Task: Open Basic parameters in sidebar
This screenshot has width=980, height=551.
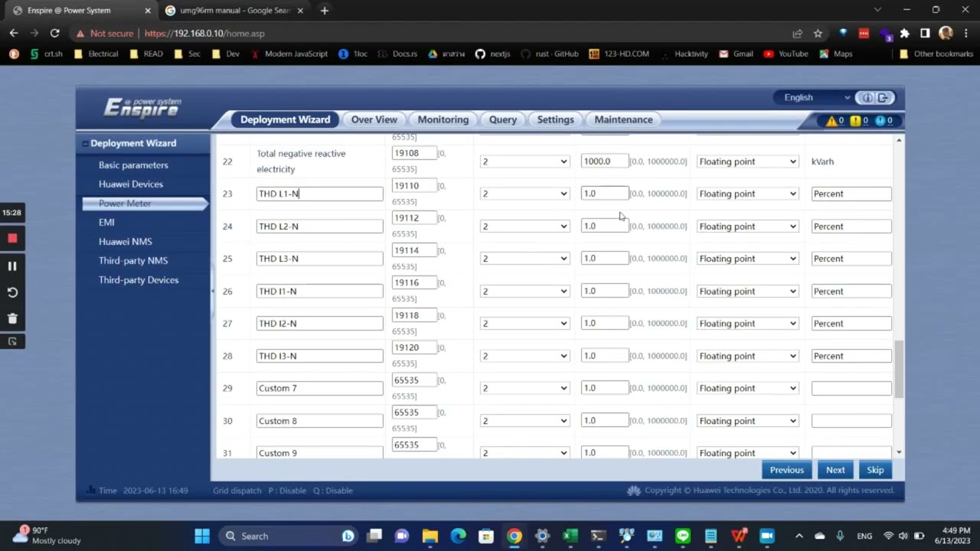Action: point(133,165)
